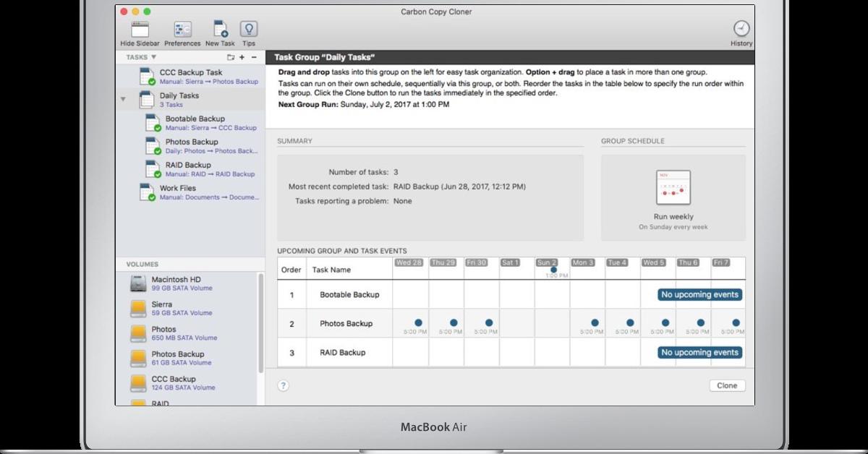Screen dimensions: 868x454
Task: Click '124 GB SATA Volume' under CCC Backup
Action: click(184, 387)
